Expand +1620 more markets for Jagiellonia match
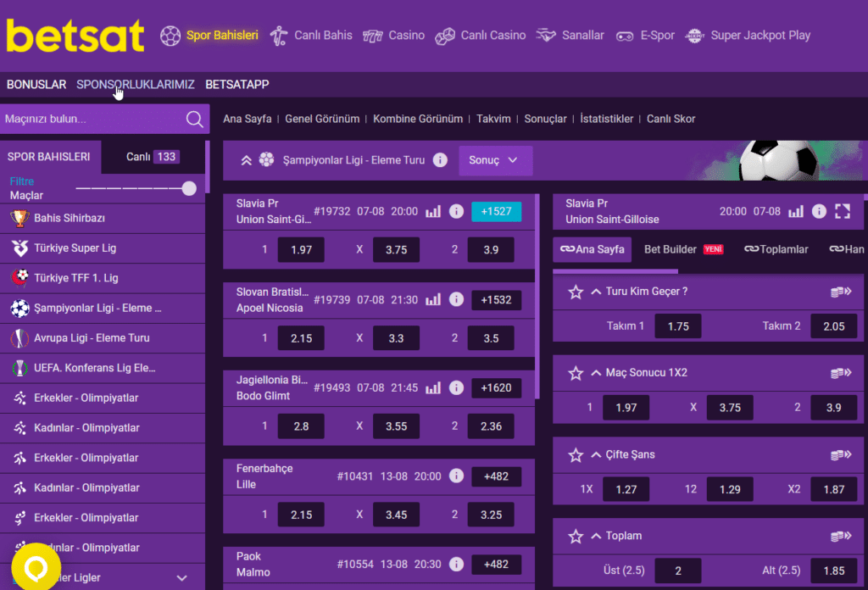This screenshot has width=868, height=590. 496,388
